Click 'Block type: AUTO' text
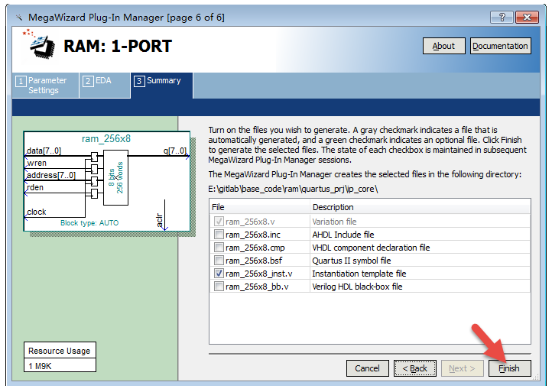 pyautogui.click(x=89, y=222)
